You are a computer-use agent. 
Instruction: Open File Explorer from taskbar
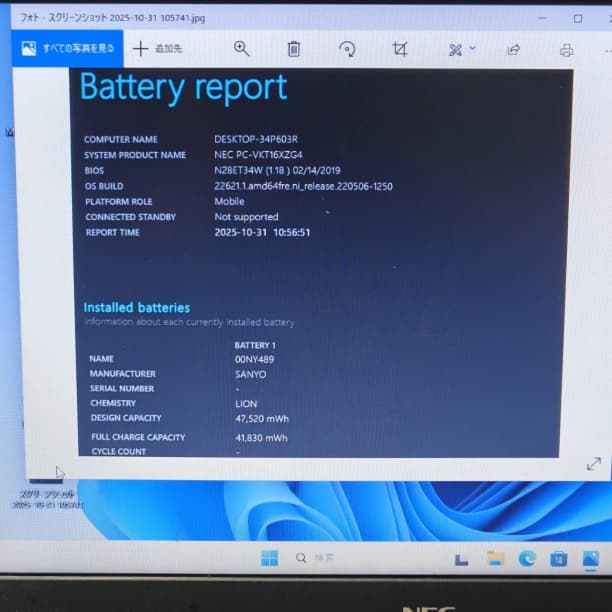pos(495,559)
